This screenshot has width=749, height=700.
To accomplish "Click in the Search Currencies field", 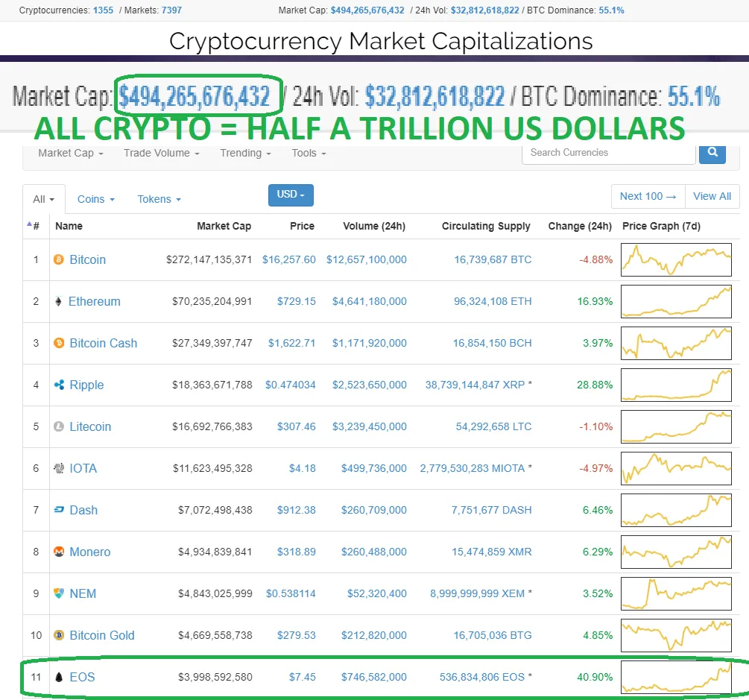I will tap(609, 154).
